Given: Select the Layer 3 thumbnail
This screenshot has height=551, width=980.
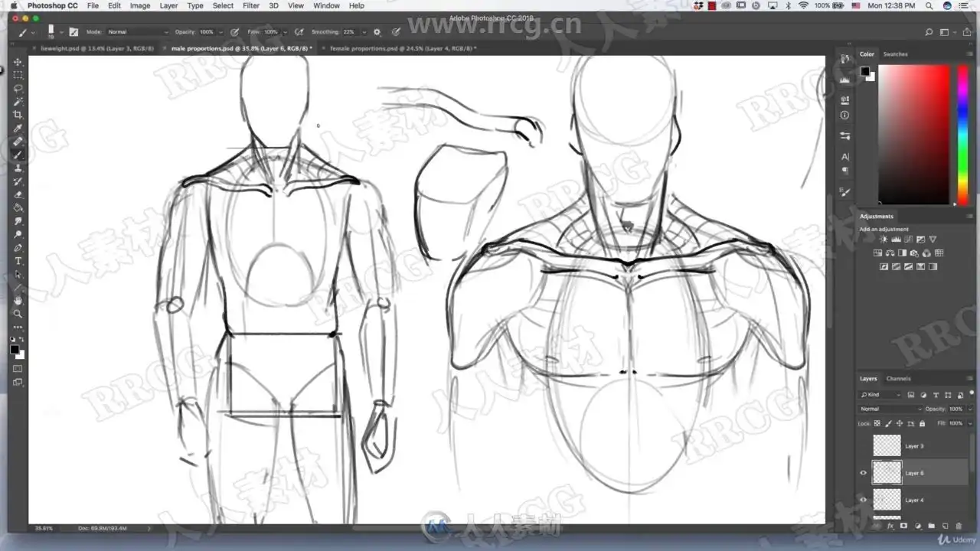Looking at the screenshot, I should (x=887, y=446).
